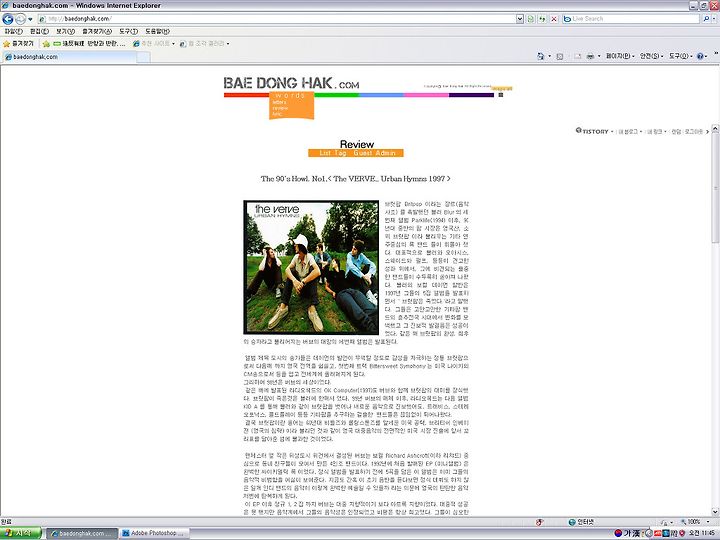Select the baedonghak.com browser tab
The image size is (720, 540).
[69, 57]
